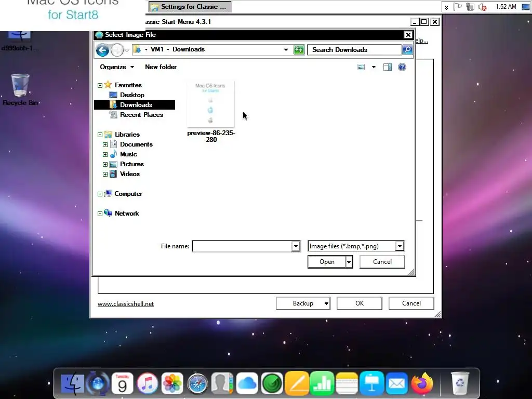Open www.classicshell.net link
The image size is (532, 399).
(x=126, y=303)
